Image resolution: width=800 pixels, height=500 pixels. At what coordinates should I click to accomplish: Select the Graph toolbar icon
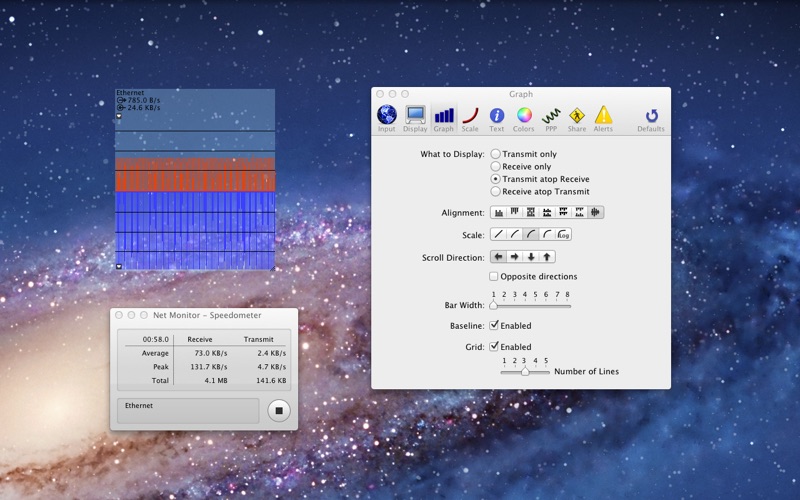pyautogui.click(x=444, y=115)
